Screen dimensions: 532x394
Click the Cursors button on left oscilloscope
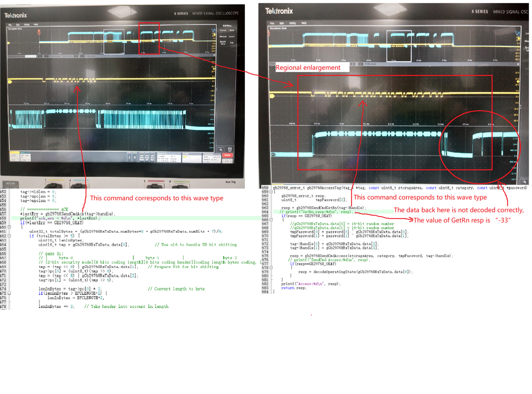223,30
